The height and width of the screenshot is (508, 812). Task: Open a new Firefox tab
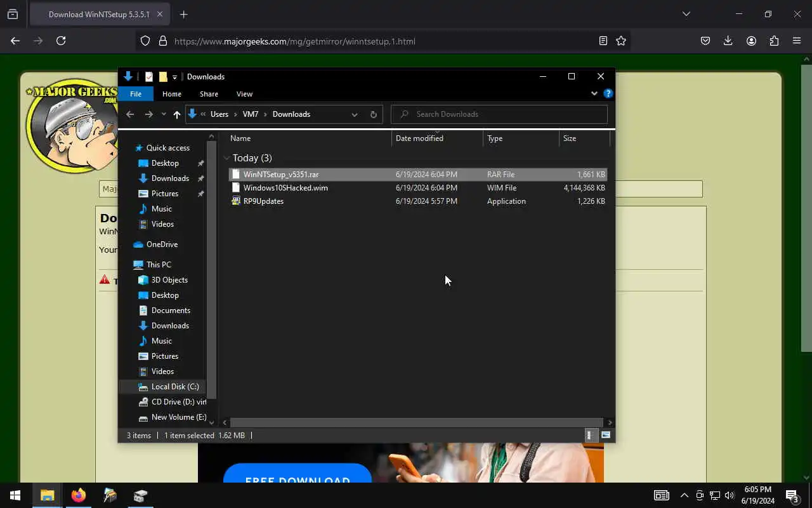click(x=183, y=14)
